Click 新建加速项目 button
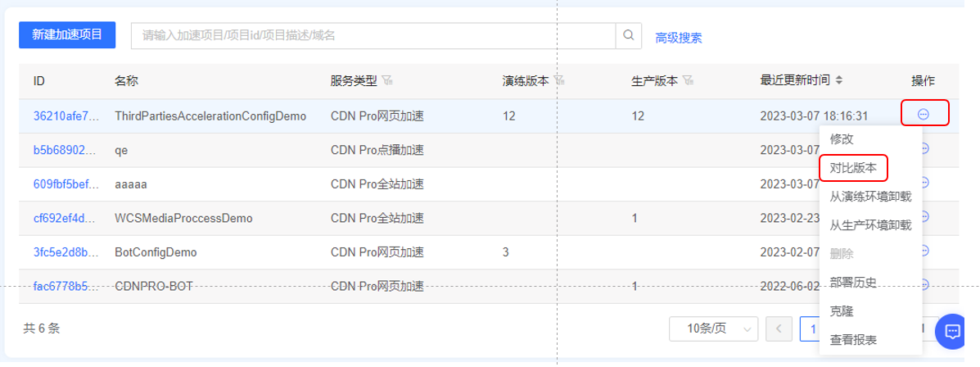980x367 pixels. click(67, 34)
